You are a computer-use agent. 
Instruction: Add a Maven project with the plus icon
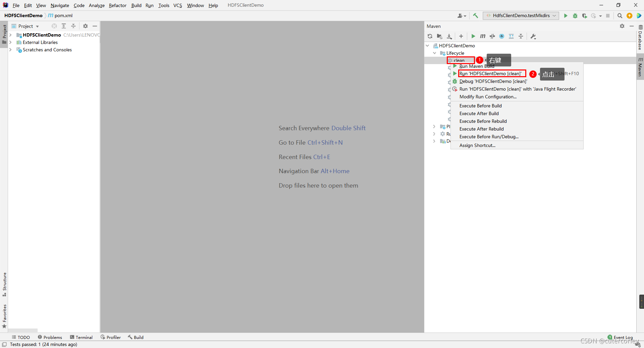461,36
